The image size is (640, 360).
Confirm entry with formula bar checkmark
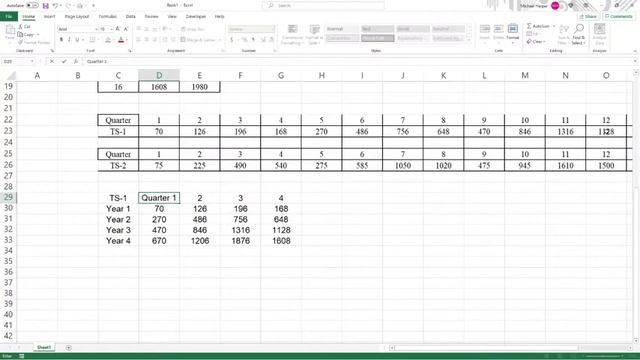click(64, 61)
